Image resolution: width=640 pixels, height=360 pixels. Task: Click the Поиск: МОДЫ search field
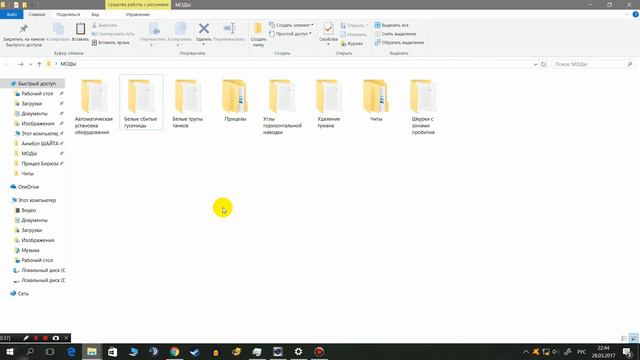593,64
